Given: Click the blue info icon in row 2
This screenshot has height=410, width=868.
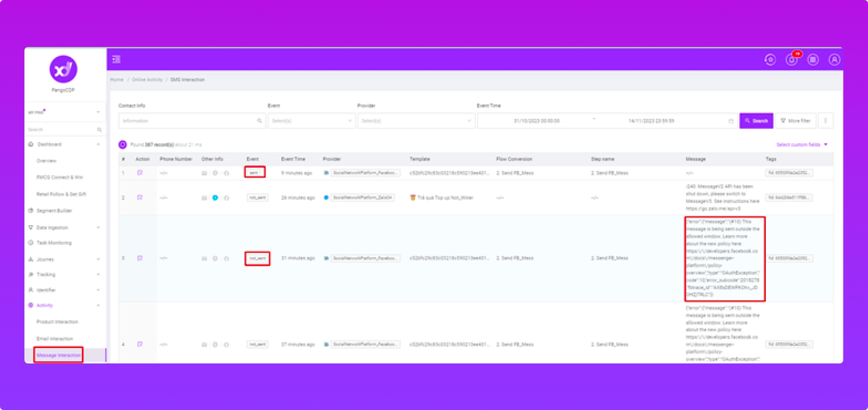Looking at the screenshot, I should click(x=215, y=198).
